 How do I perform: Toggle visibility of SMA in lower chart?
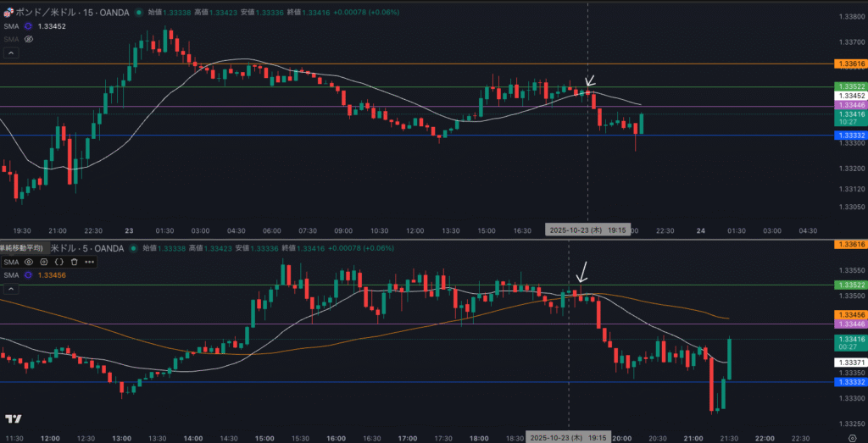28,262
